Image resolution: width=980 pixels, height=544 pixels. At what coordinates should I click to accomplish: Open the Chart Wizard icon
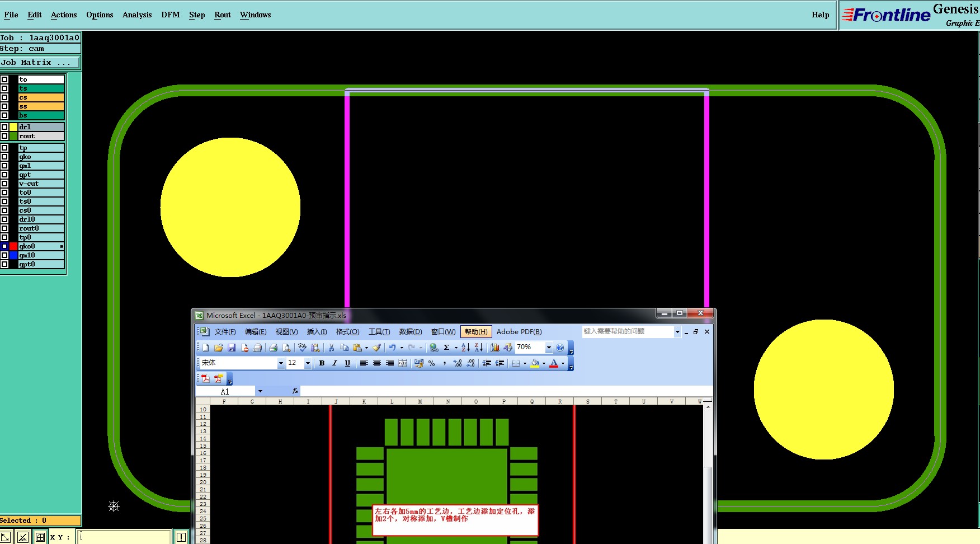point(494,348)
